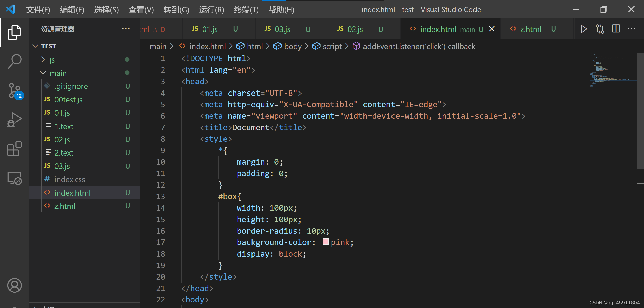The height and width of the screenshot is (308, 644).
Task: Open Source Control view with 12 badge
Action: (x=15, y=91)
